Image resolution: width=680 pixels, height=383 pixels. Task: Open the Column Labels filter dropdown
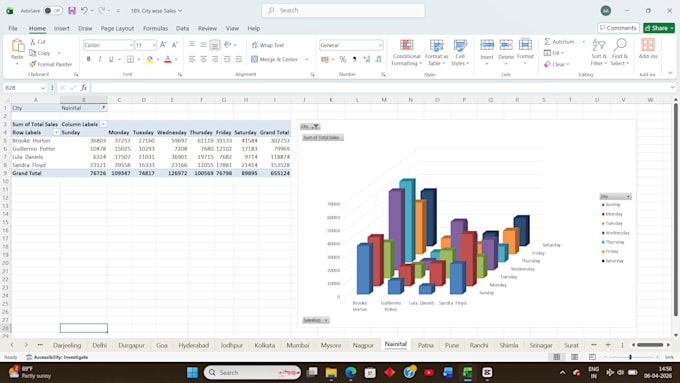point(103,124)
